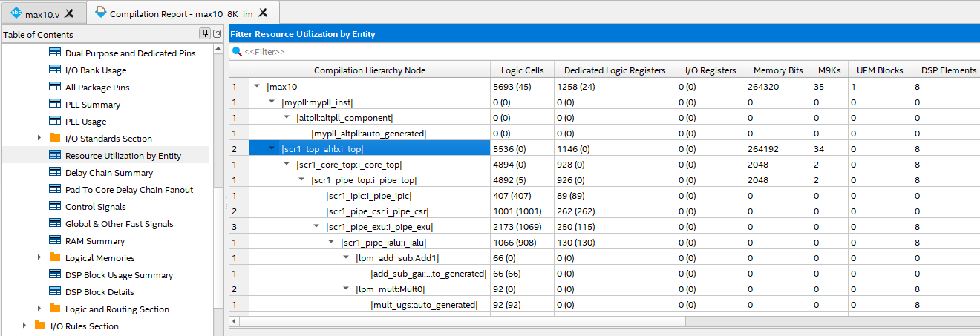Click the filter search magnifier icon
The width and height of the screenshot is (980, 336).
[237, 51]
